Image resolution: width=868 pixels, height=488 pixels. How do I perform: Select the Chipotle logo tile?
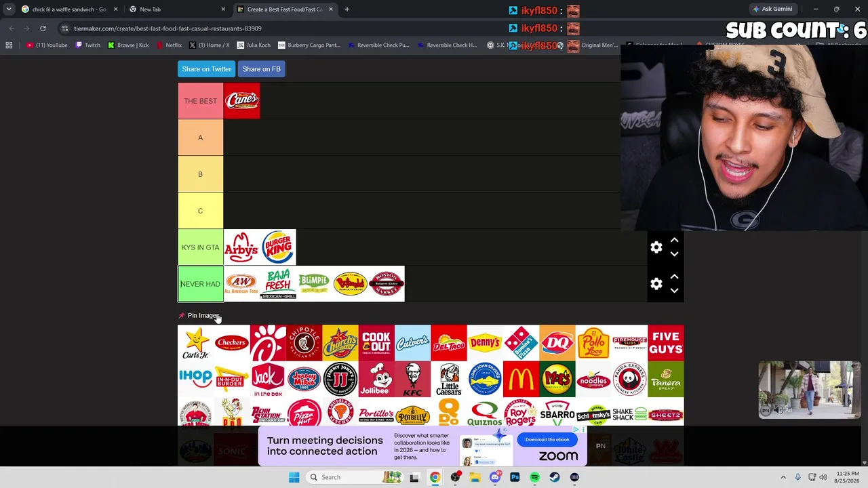(304, 343)
